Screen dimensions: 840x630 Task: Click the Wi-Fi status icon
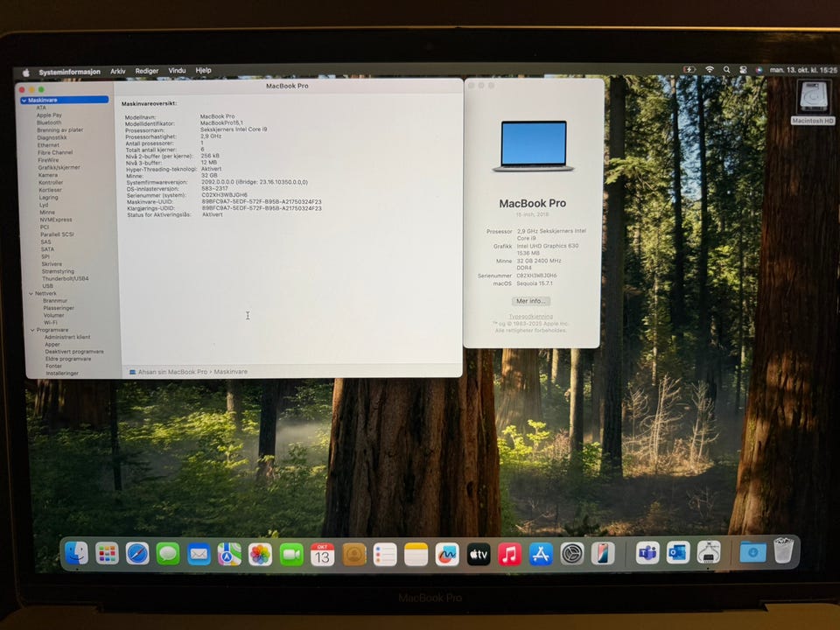tap(710, 70)
